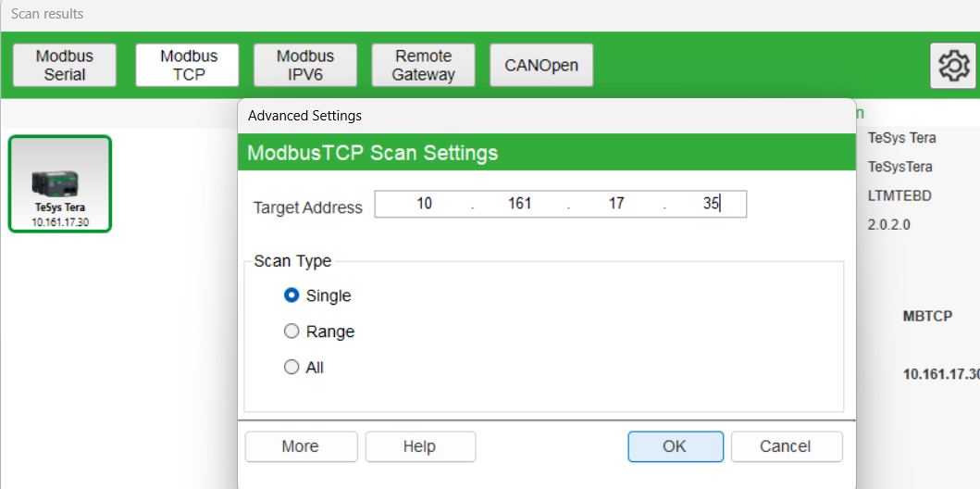Select the TeSys Tera device thumbnail
The image size is (980, 489).
click(x=60, y=184)
